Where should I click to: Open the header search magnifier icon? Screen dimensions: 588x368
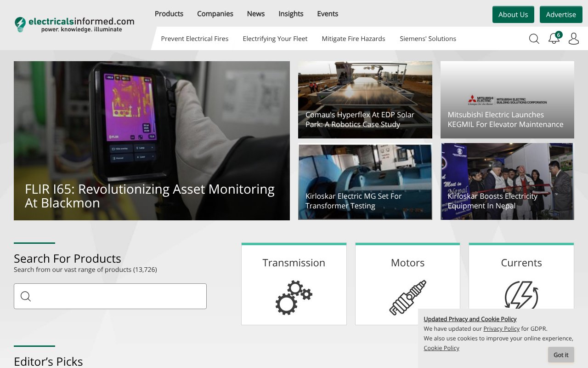click(534, 39)
